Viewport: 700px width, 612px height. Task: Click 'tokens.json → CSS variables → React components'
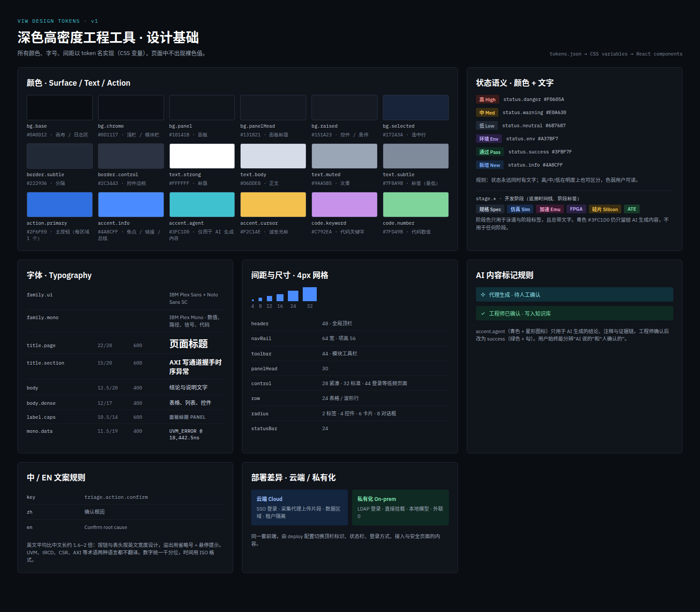pos(616,54)
